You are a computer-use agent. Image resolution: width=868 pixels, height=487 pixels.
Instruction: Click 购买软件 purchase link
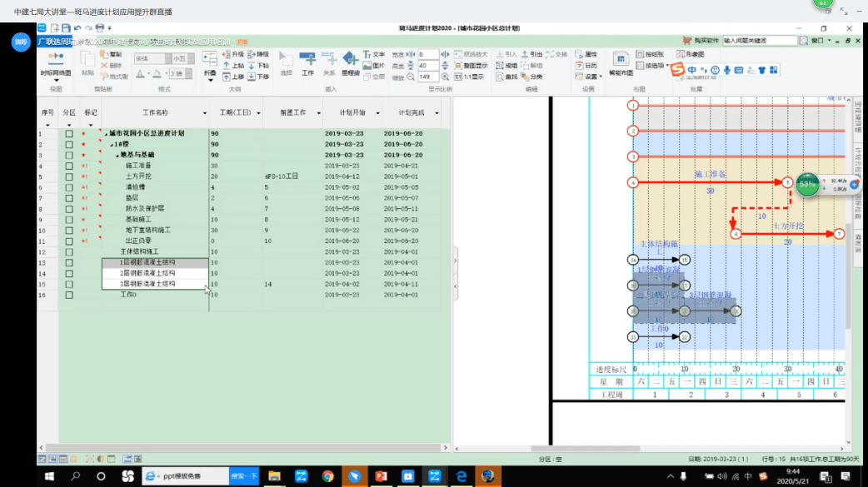pyautogui.click(x=701, y=41)
